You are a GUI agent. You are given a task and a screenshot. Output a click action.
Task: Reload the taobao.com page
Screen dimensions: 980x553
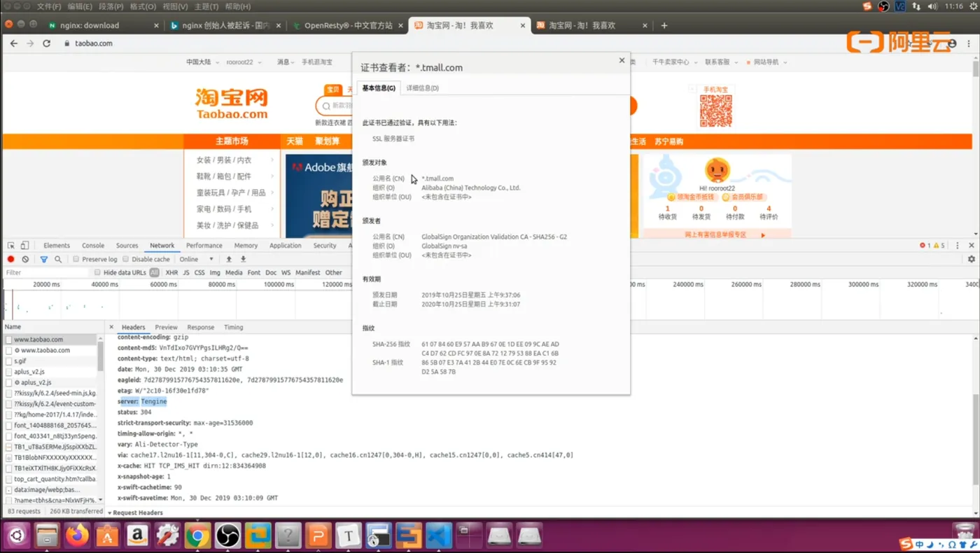click(46, 43)
